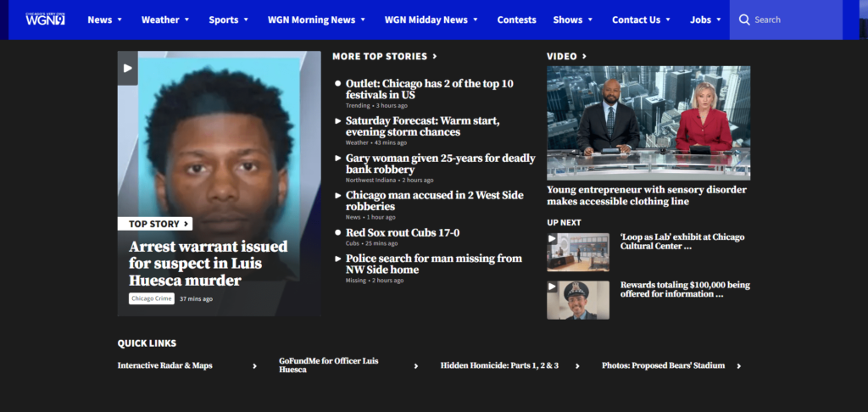Click the news anchors video thumbnail
Viewport: 868px width, 412px height.
coord(648,123)
